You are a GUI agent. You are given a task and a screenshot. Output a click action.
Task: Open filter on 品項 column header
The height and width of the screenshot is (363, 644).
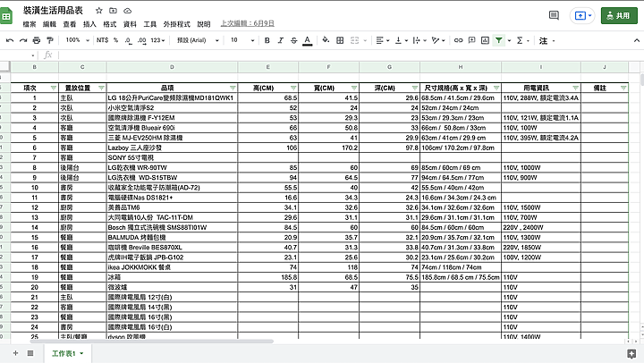pyautogui.click(x=233, y=88)
